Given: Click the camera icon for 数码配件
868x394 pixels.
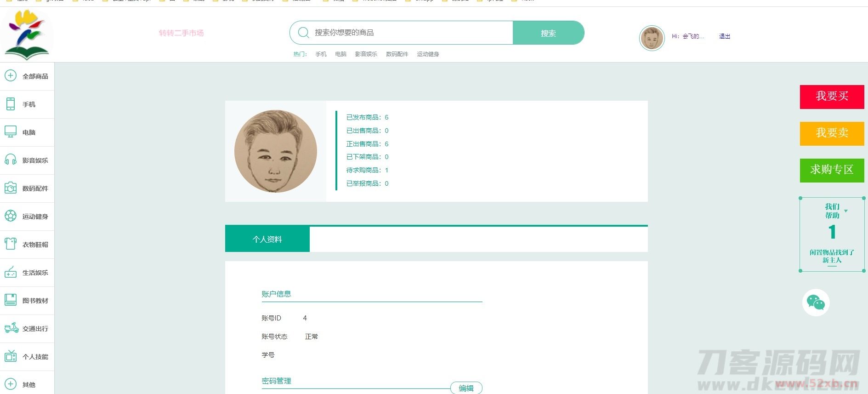Looking at the screenshot, I should (x=11, y=188).
